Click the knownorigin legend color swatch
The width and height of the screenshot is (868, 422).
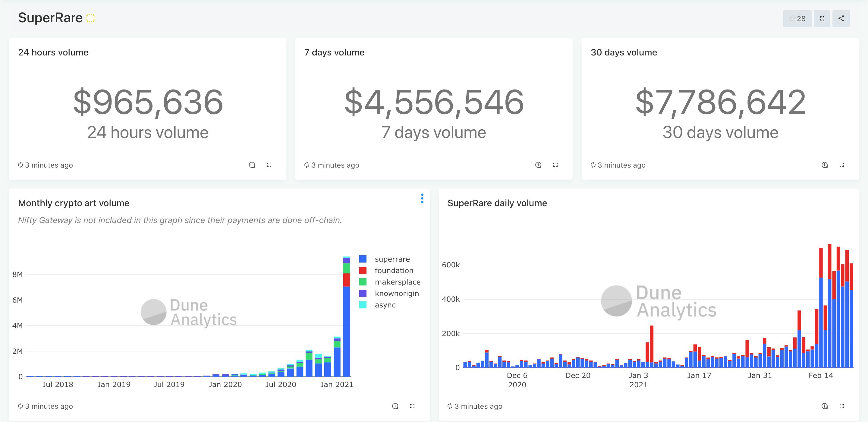click(x=363, y=293)
